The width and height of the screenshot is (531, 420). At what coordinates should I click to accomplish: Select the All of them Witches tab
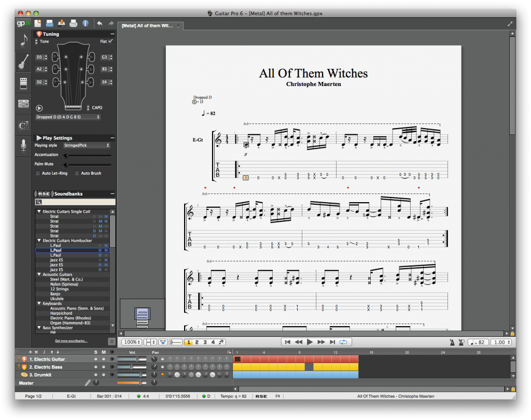(x=148, y=25)
